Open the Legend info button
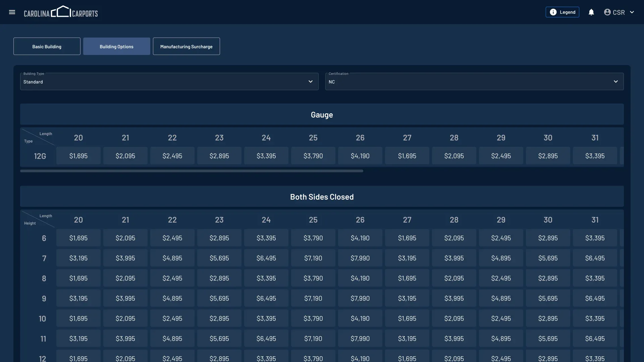 click(562, 12)
